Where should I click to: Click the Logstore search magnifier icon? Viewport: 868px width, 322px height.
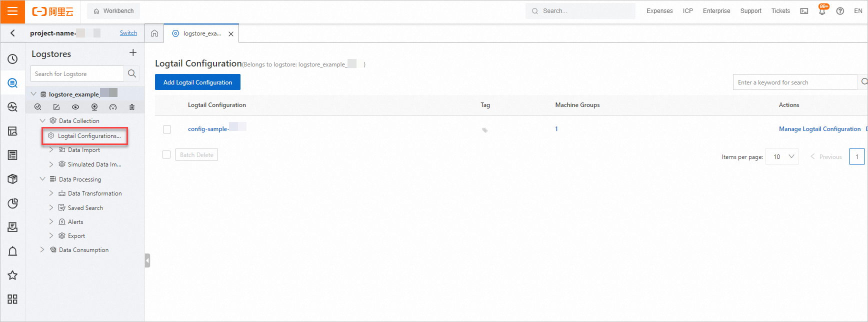coord(132,73)
